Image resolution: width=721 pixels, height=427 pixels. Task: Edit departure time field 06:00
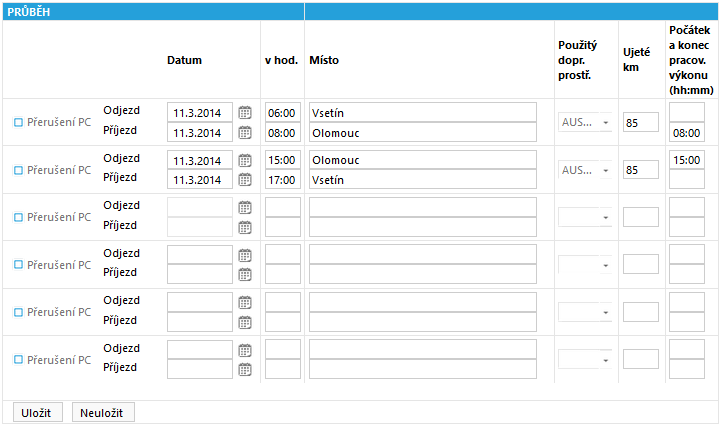pos(282,113)
